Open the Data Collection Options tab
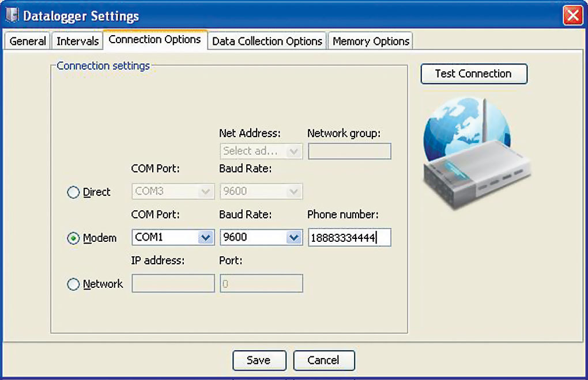This screenshot has height=380, width=588. (267, 40)
